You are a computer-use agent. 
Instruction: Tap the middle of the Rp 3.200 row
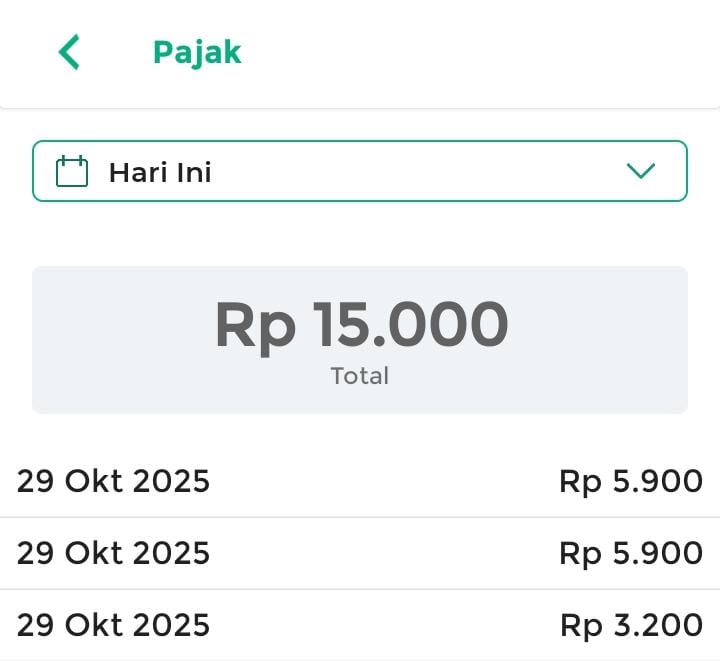380,625
